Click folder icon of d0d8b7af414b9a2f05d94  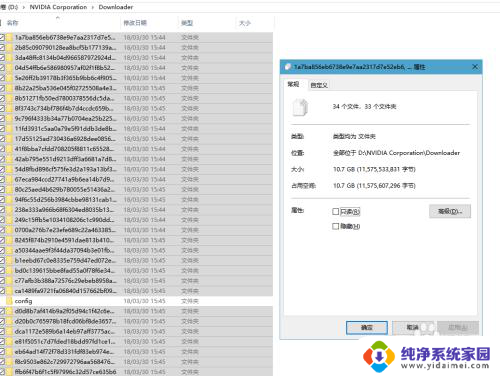(9, 311)
